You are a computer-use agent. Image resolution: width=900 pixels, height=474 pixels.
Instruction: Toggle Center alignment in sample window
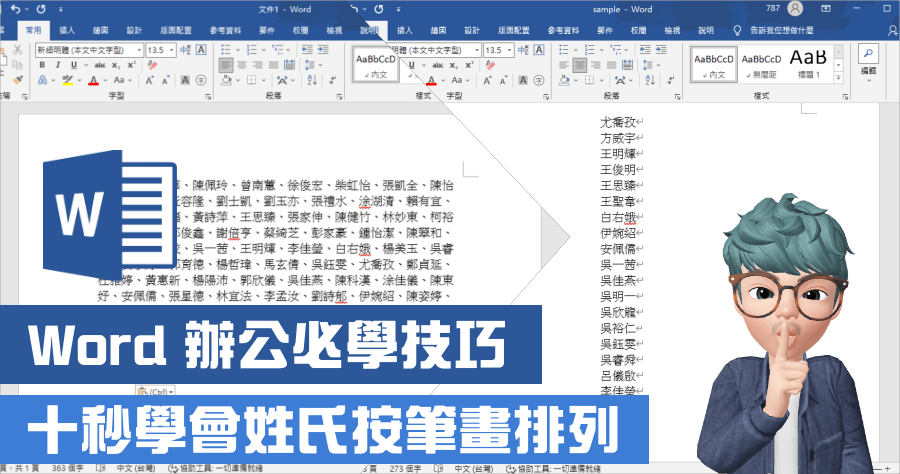point(580,65)
